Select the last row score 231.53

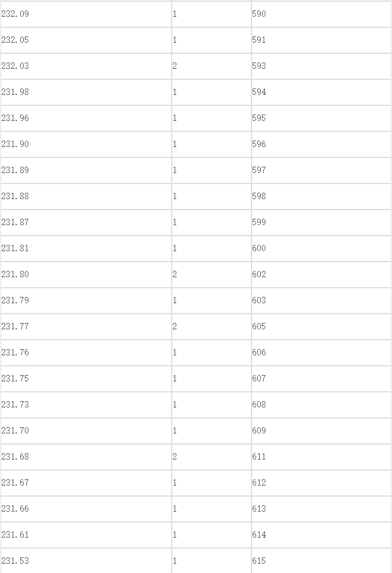click(86, 561)
